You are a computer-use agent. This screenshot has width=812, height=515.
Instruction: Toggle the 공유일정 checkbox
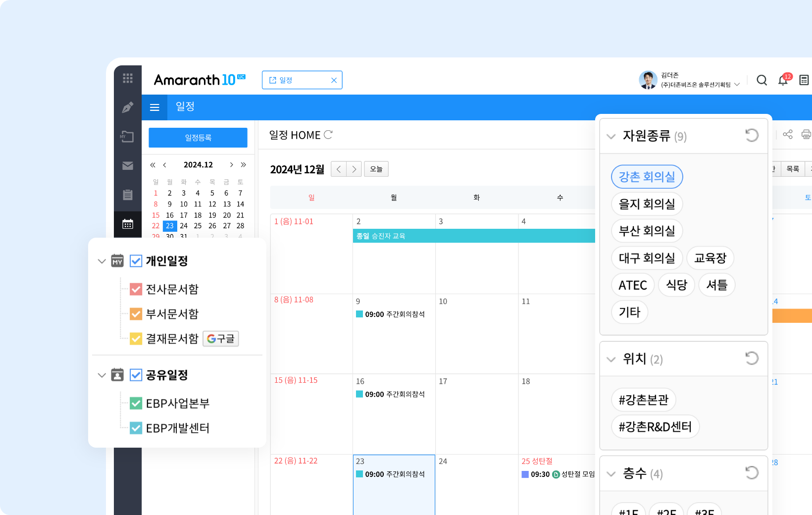click(x=136, y=375)
